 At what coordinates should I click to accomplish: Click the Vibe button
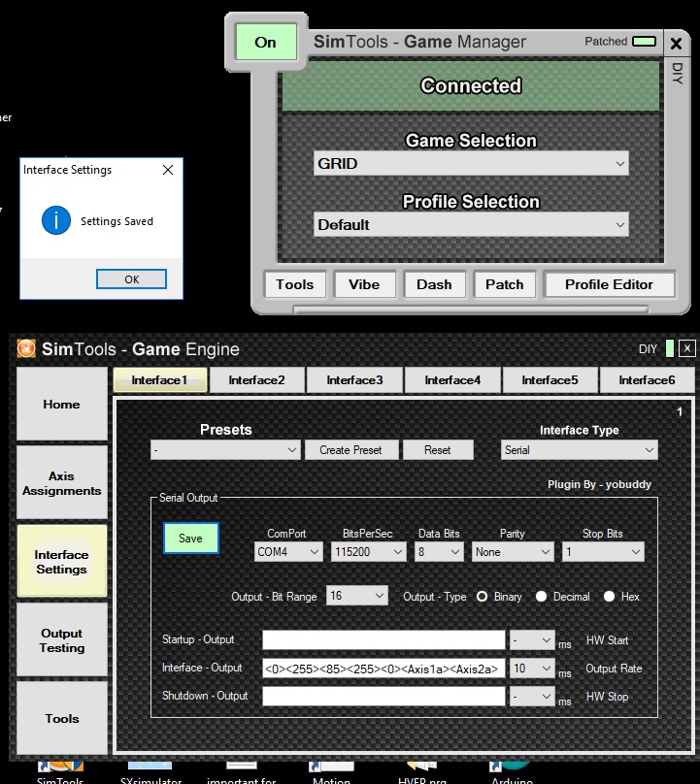[x=365, y=284]
